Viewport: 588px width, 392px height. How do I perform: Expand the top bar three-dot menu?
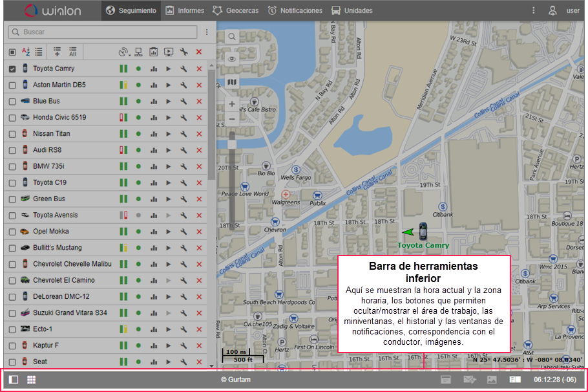[533, 10]
